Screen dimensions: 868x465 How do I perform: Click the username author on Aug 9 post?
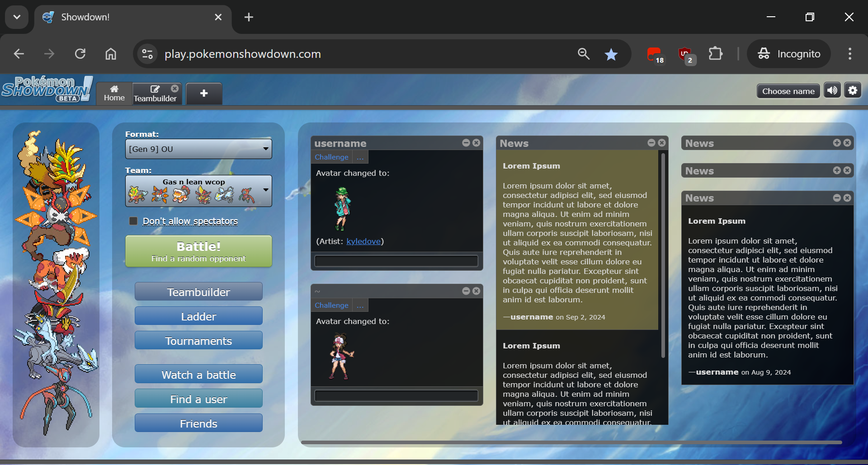pyautogui.click(x=717, y=372)
